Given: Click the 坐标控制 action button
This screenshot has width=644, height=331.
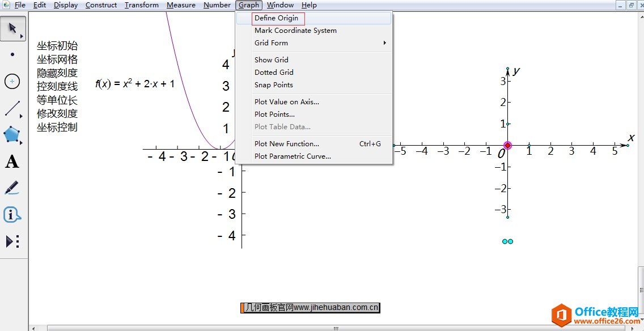Looking at the screenshot, I should click(x=57, y=127).
